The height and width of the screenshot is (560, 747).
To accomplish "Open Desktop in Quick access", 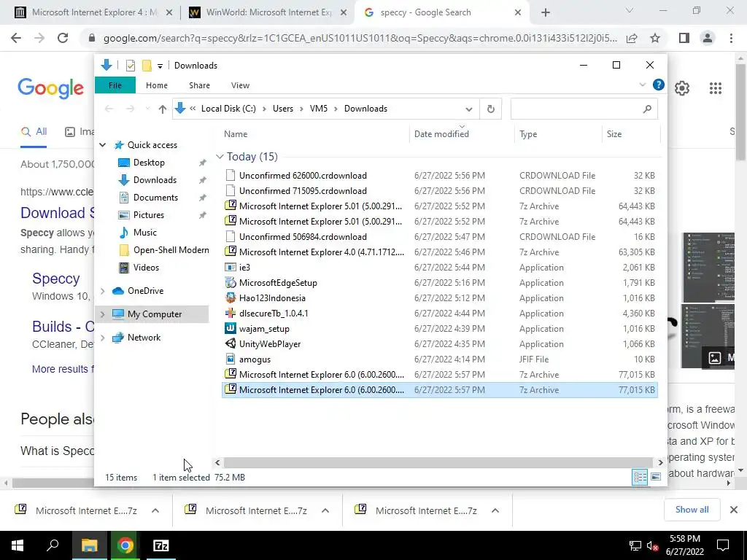I will click(149, 163).
